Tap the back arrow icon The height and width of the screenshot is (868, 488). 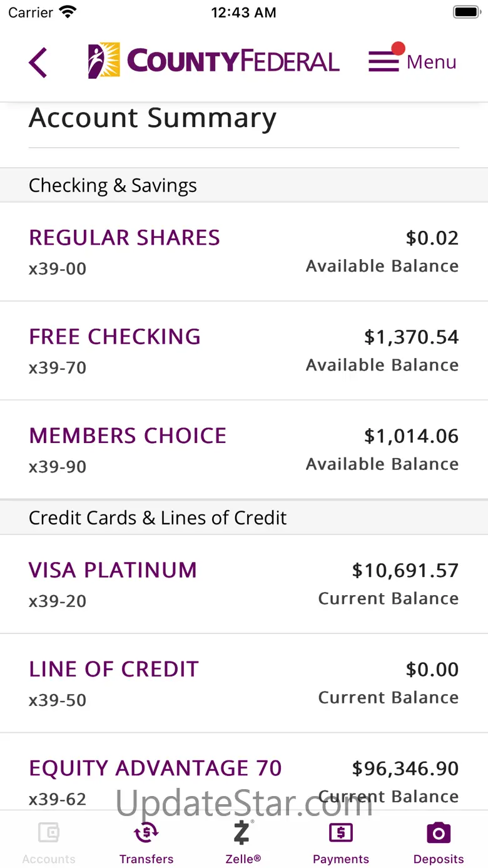coord(38,63)
